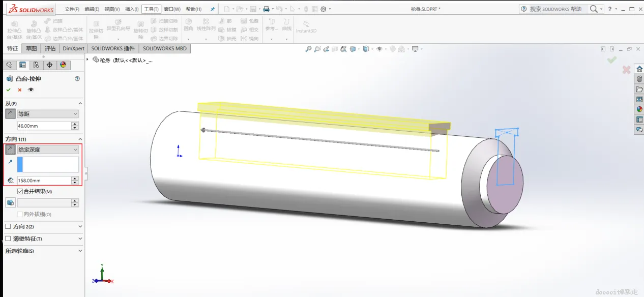Open View Settings monitor icon
Viewport: 644px width, 297px height.
(x=416, y=49)
